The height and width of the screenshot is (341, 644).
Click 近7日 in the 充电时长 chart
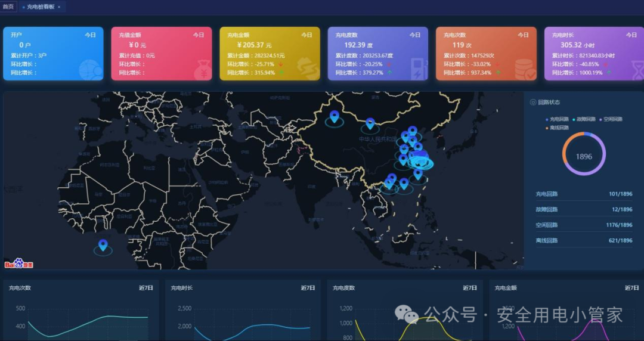[308, 288]
